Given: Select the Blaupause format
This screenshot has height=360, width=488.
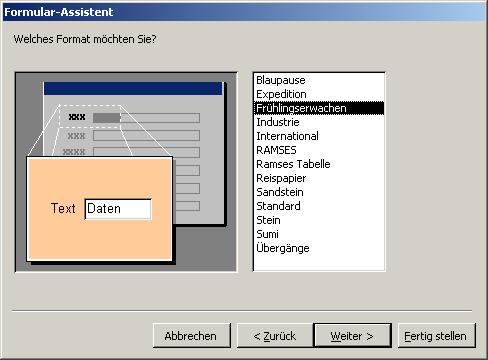Looking at the screenshot, I should (319, 80).
